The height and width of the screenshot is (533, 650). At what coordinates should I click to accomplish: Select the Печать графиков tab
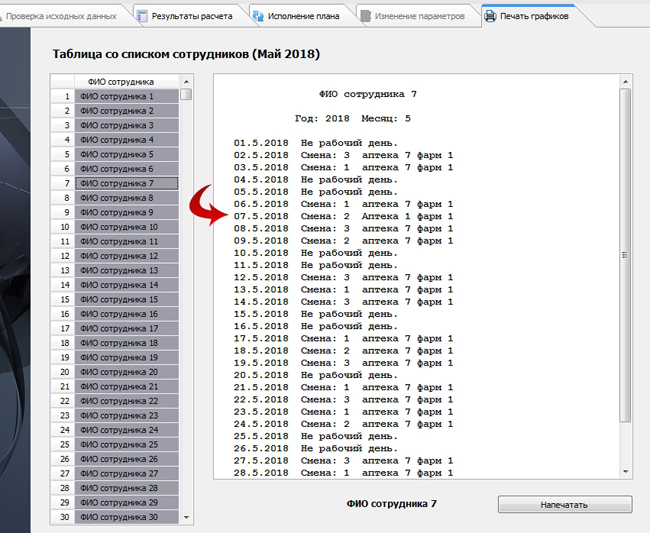coord(534,16)
